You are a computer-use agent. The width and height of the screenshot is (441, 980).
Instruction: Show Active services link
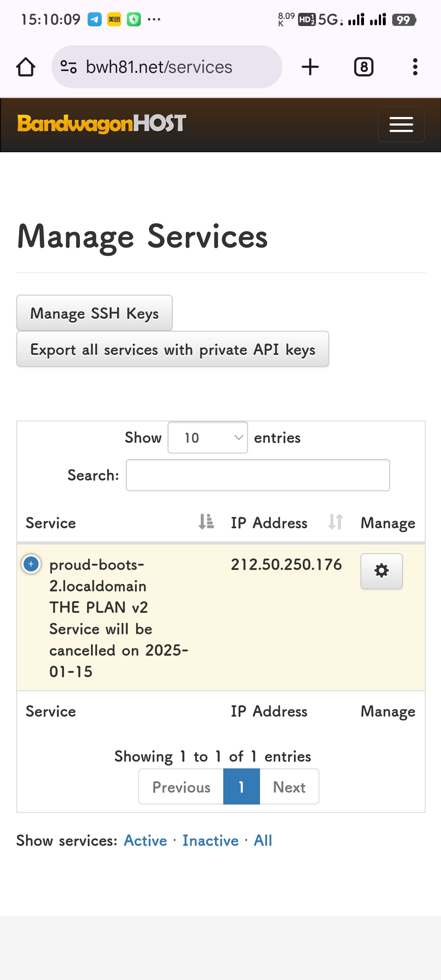point(146,840)
